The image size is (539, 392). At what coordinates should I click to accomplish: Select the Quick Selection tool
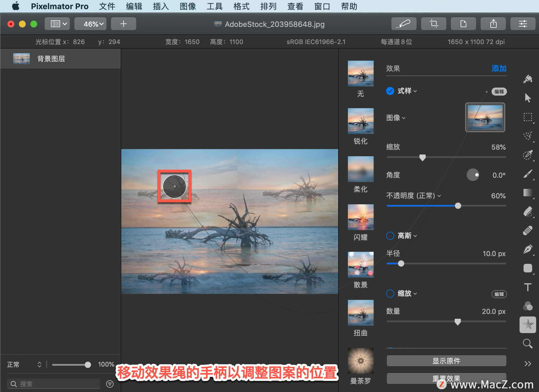[528, 155]
